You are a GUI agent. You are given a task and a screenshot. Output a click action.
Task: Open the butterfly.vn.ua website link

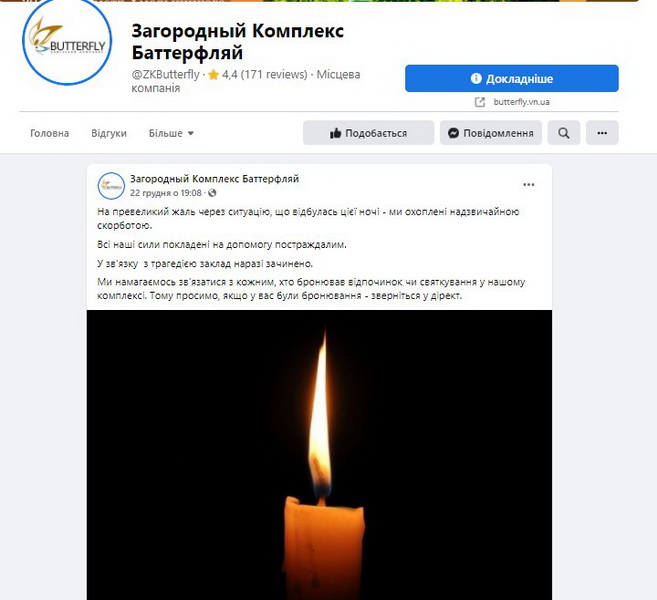(521, 102)
